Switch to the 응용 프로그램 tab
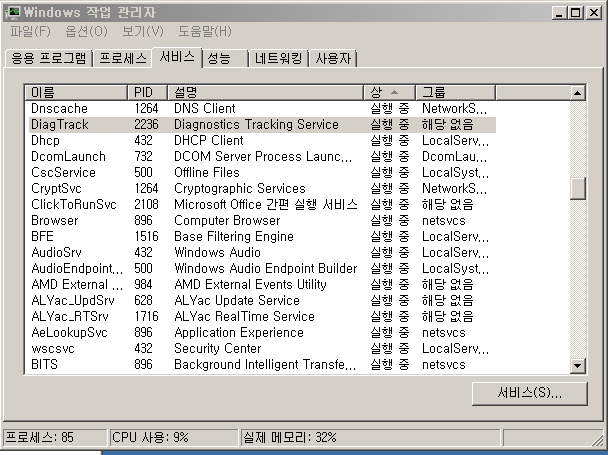608x455 pixels. [48, 59]
